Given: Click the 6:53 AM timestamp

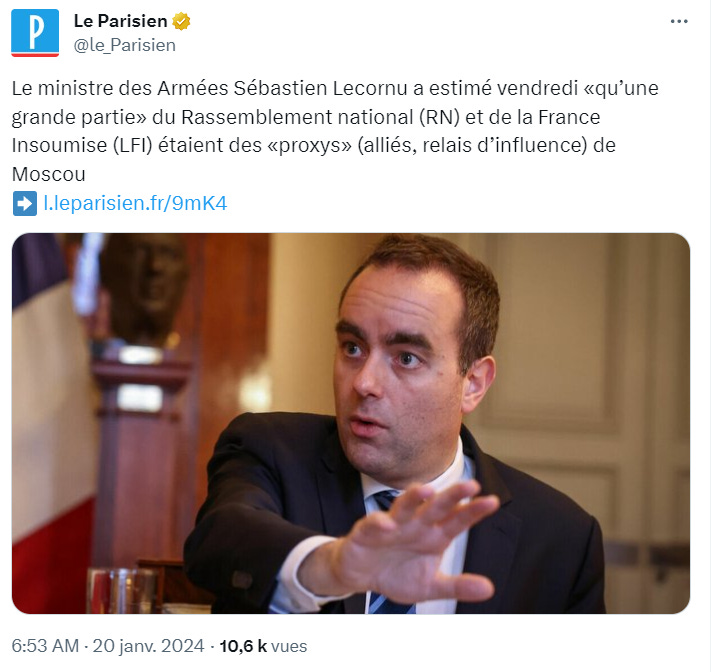Looking at the screenshot, I should pos(45,646).
